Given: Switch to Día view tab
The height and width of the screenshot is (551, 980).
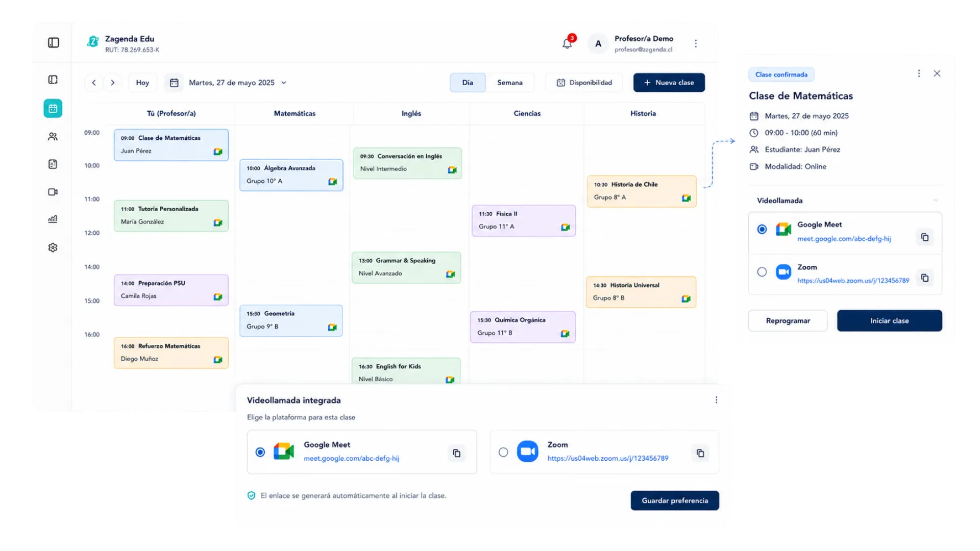Looking at the screenshot, I should pyautogui.click(x=468, y=83).
